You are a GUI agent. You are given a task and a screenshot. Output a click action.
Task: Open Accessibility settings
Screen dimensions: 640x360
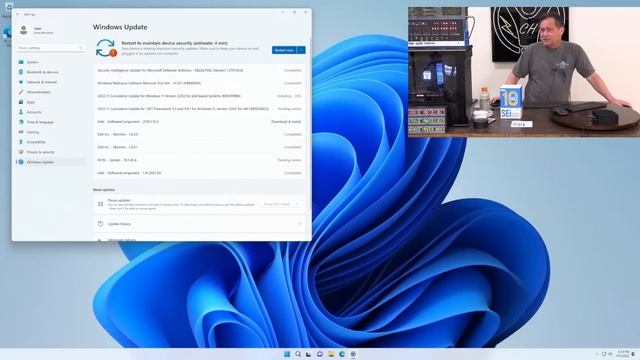[50, 142]
